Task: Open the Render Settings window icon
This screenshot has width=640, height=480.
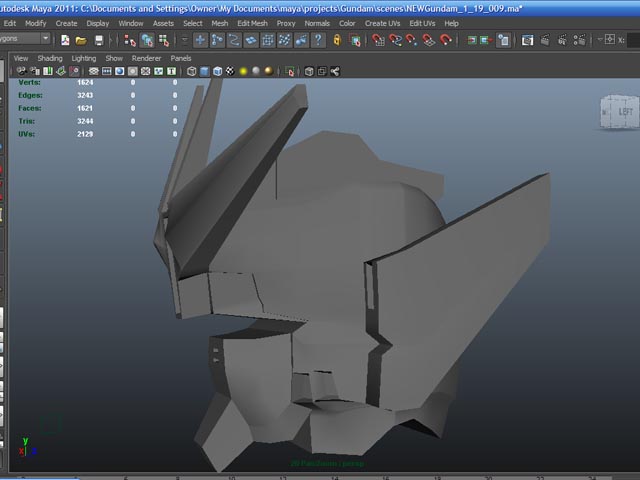Action: click(x=579, y=40)
